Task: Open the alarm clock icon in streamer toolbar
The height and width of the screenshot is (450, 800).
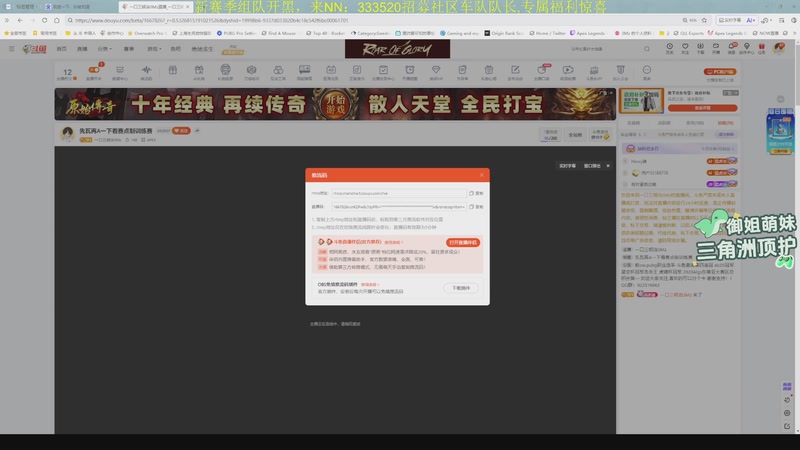Action: [410, 72]
